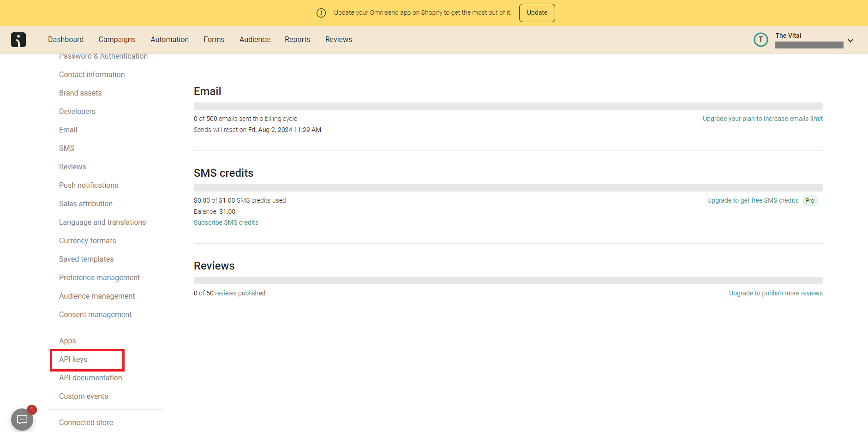Go to the Automation tab

169,40
